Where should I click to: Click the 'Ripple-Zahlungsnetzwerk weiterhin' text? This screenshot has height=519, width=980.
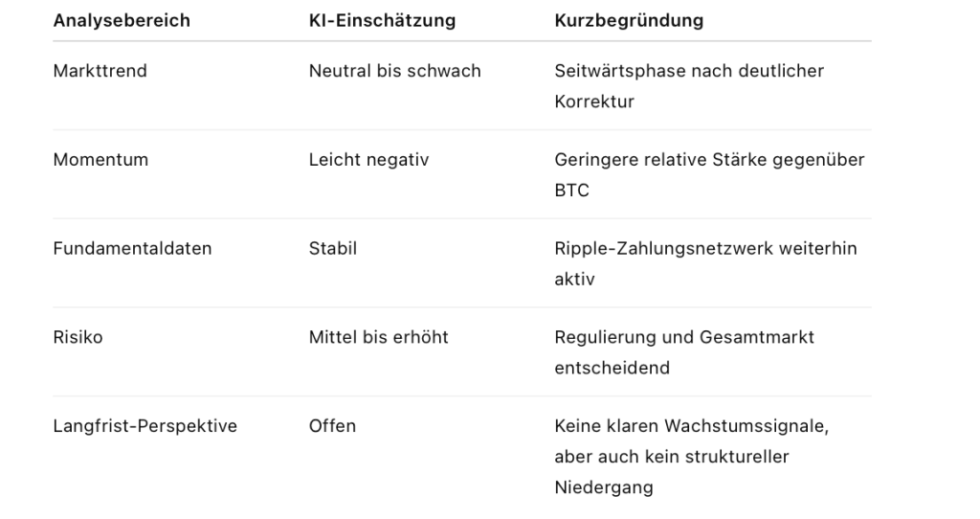tap(705, 249)
